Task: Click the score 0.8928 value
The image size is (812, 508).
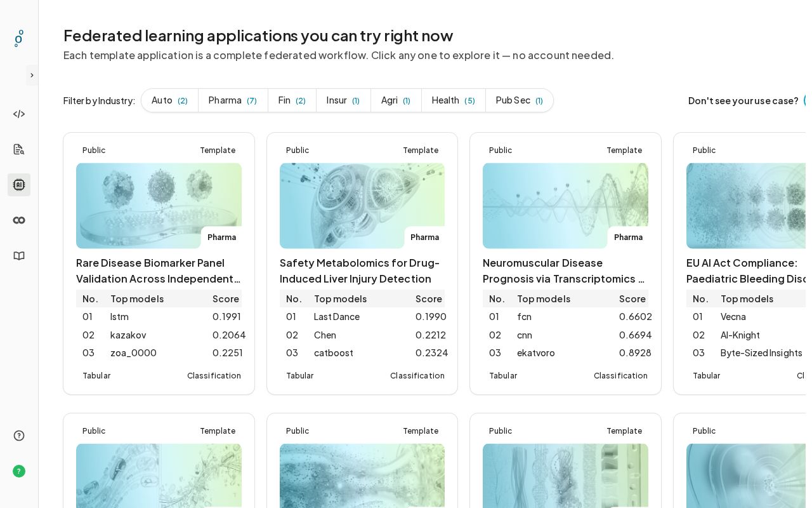Action: [x=635, y=353]
